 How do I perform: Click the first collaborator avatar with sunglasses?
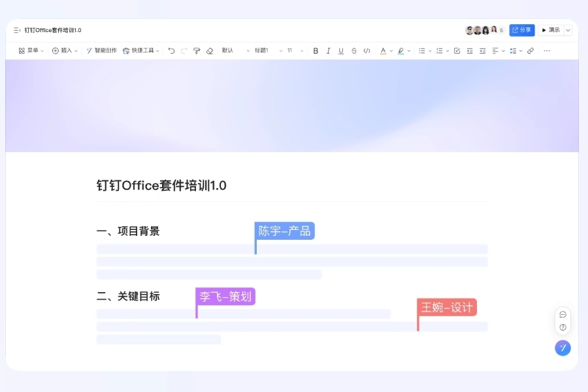click(470, 30)
